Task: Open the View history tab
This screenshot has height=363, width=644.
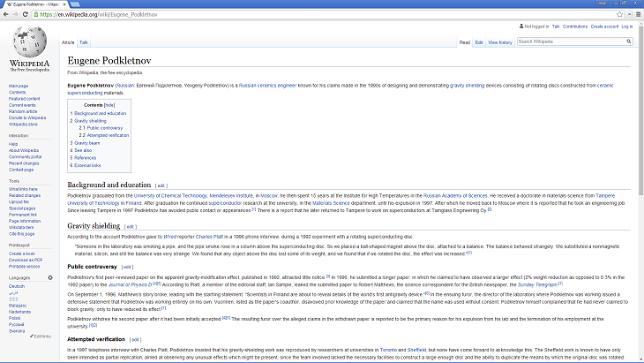Action: tap(500, 42)
